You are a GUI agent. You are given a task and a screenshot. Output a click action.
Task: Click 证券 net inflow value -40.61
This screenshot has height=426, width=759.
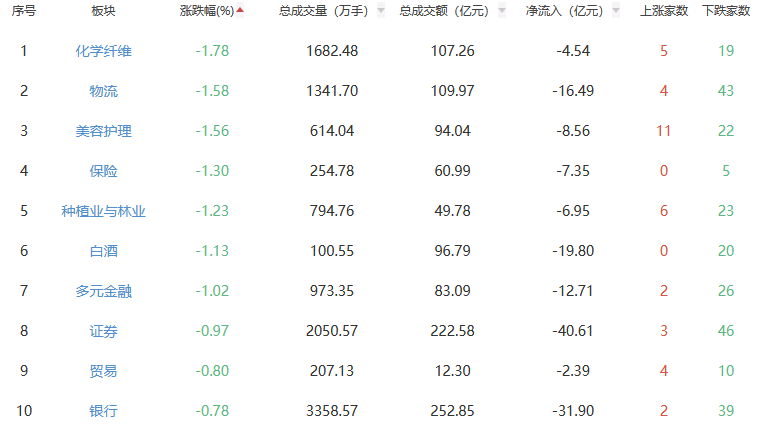point(573,331)
